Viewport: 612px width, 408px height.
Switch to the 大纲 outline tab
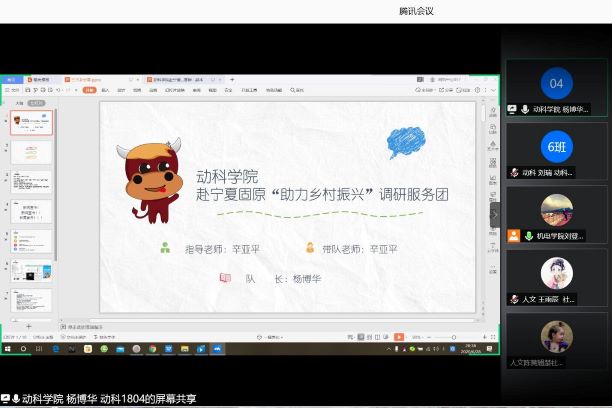[x=16, y=102]
